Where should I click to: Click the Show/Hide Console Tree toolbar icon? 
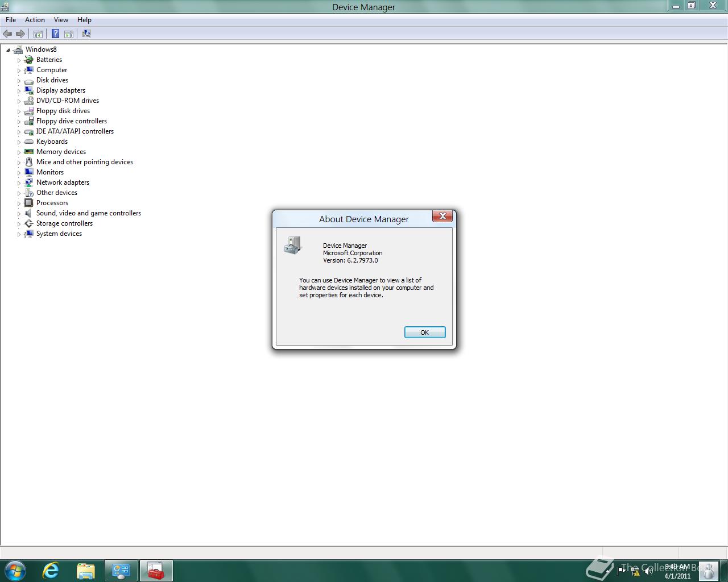(38, 34)
